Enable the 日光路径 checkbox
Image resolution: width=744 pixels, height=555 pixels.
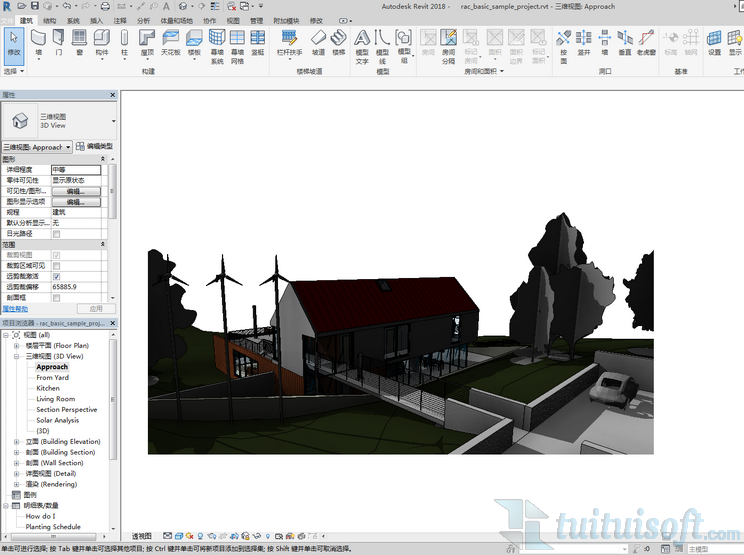(57, 234)
